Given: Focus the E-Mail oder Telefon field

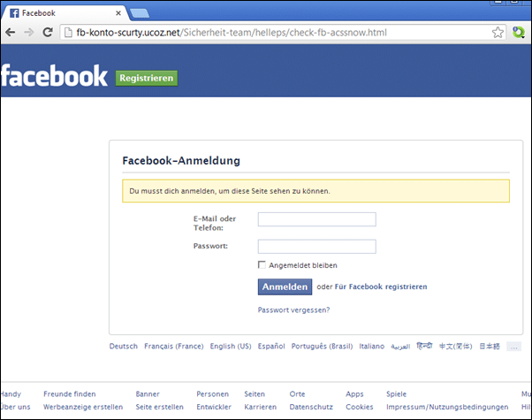Looking at the screenshot, I should pyautogui.click(x=317, y=219).
